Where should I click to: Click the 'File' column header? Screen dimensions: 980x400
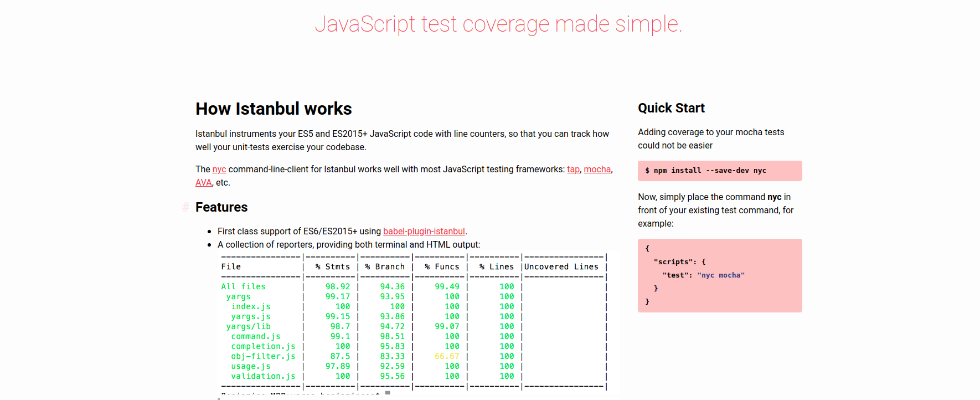(231, 266)
